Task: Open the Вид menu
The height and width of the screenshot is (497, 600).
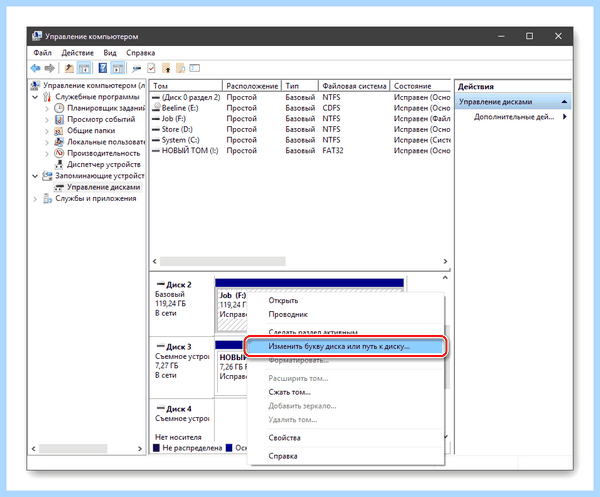Action: click(110, 53)
